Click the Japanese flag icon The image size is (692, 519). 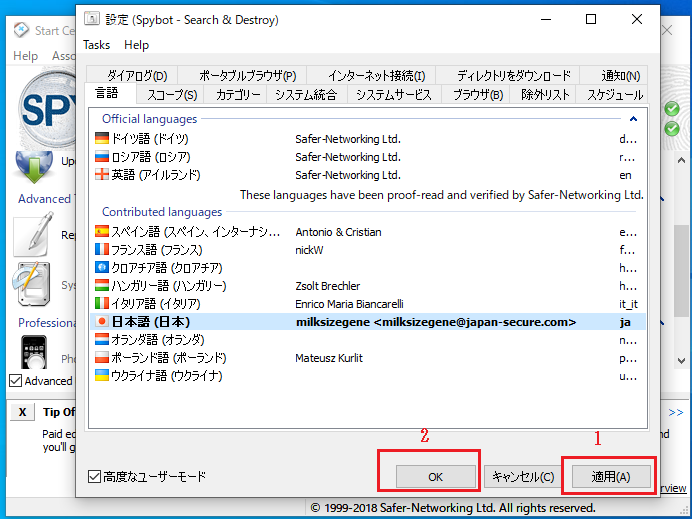pyautogui.click(x=101, y=322)
